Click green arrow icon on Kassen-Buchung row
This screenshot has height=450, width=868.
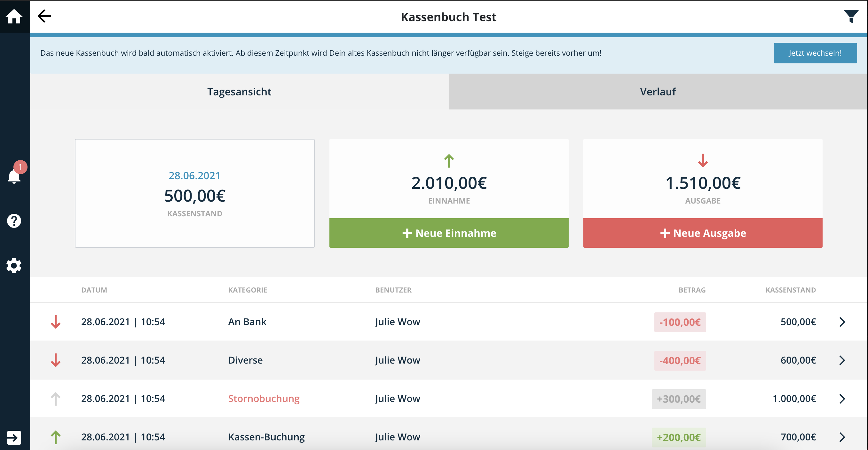click(56, 437)
